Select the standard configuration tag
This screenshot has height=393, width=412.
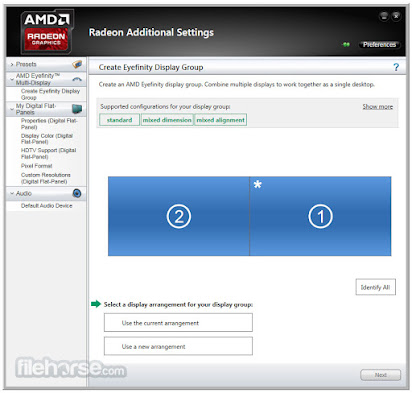[119, 120]
